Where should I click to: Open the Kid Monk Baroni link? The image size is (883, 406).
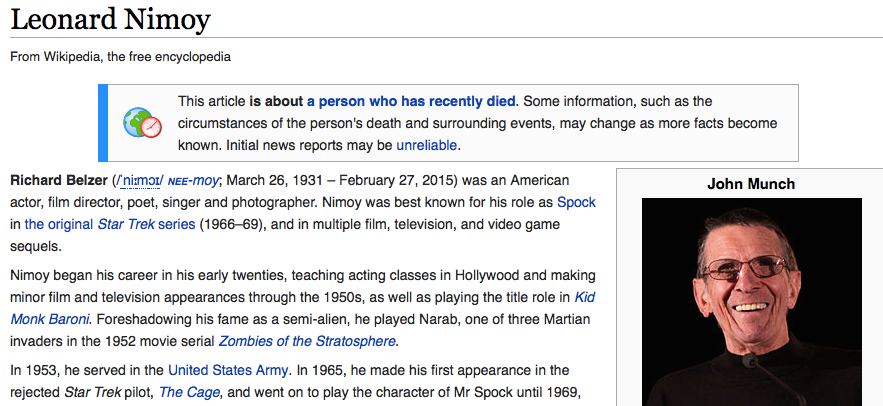[303, 308]
